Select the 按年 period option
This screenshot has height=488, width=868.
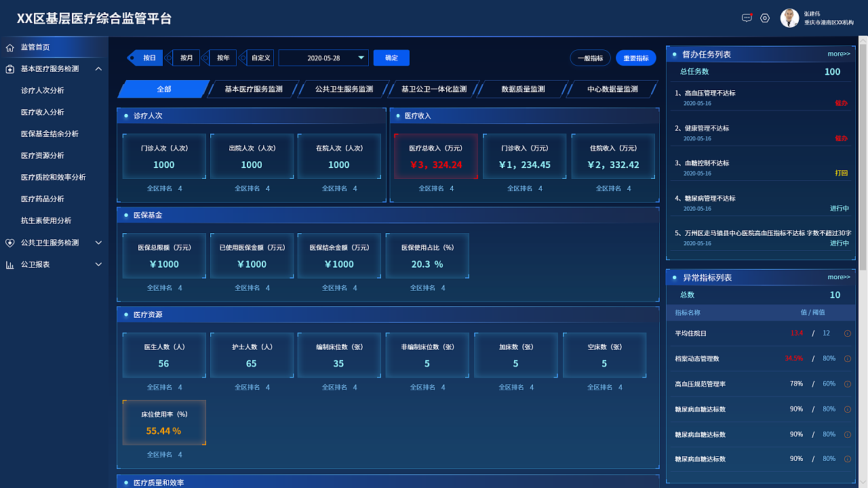220,58
